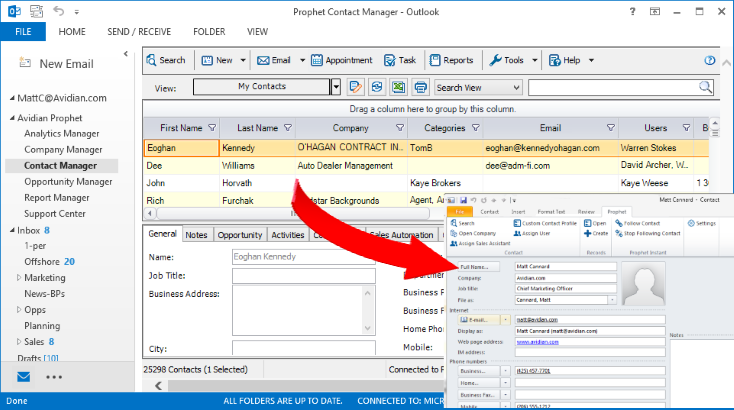Open the HOME ribbon tab

pos(72,32)
